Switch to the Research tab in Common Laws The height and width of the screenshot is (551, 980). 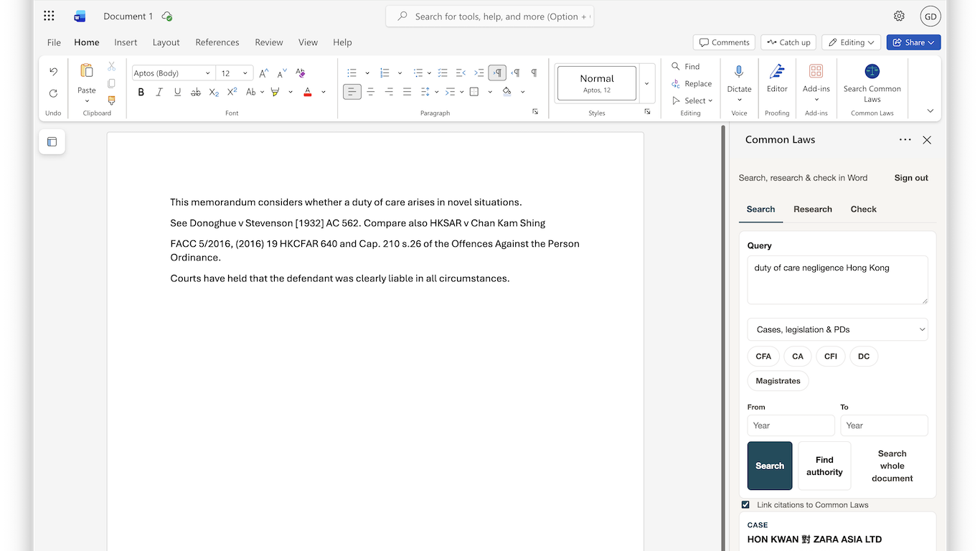click(x=813, y=209)
